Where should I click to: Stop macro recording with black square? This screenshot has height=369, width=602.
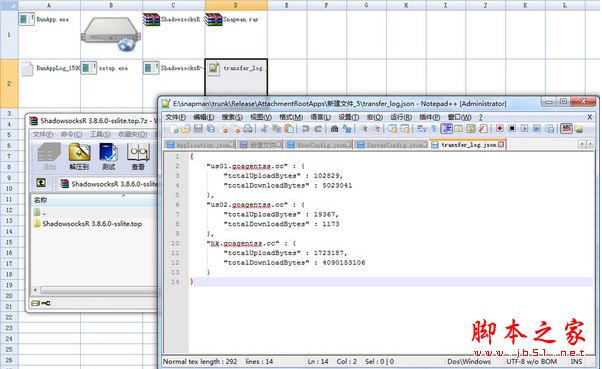(512, 128)
